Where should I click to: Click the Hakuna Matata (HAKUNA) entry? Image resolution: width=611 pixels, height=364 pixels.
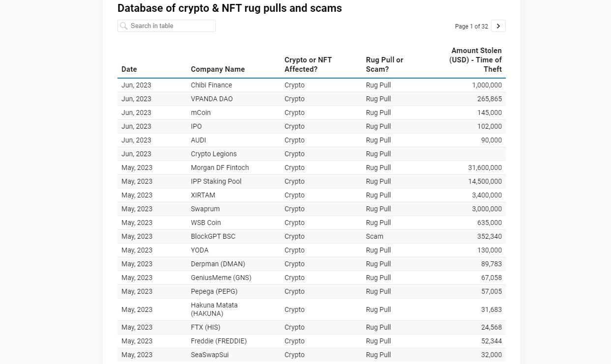(x=214, y=309)
